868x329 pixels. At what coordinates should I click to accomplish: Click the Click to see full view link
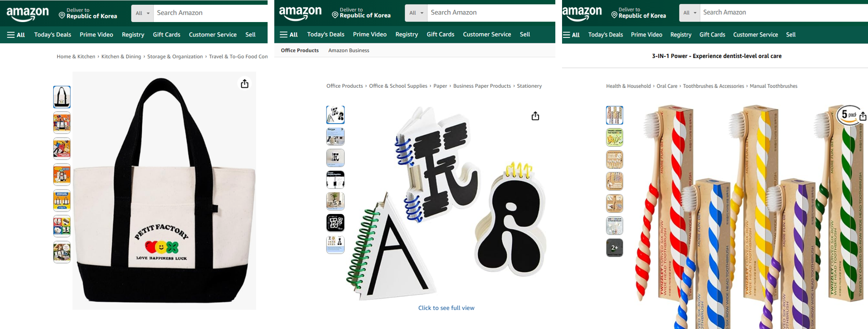tap(446, 308)
